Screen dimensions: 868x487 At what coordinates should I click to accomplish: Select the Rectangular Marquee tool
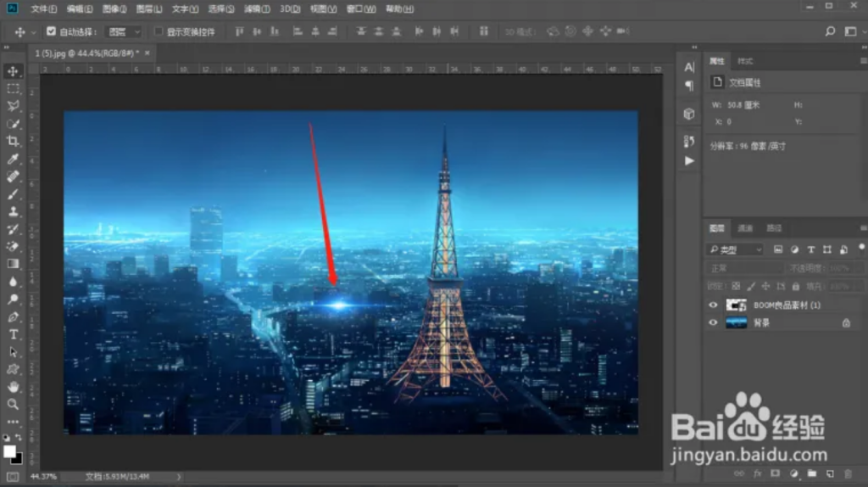pyautogui.click(x=13, y=89)
